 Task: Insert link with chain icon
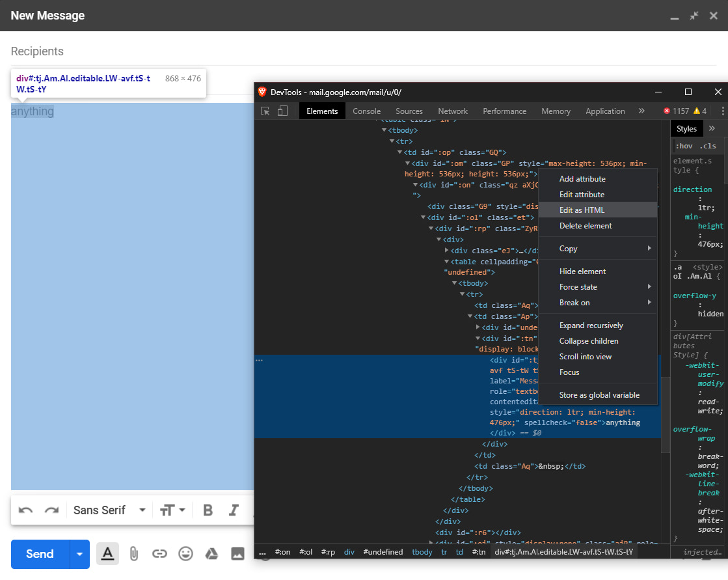(x=159, y=553)
